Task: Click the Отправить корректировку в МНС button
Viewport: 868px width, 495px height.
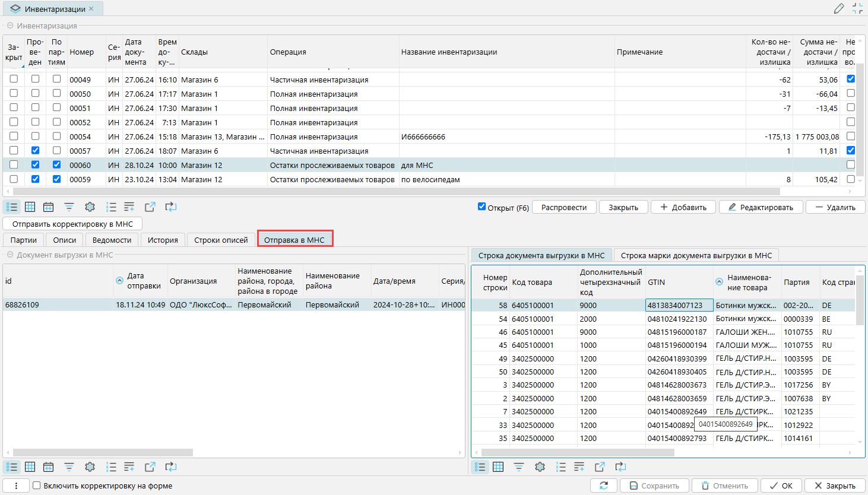Action: pos(72,224)
